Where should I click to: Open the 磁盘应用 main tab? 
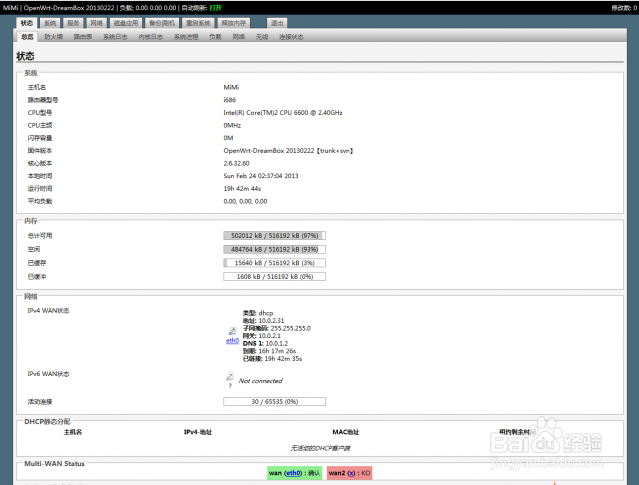(x=126, y=23)
